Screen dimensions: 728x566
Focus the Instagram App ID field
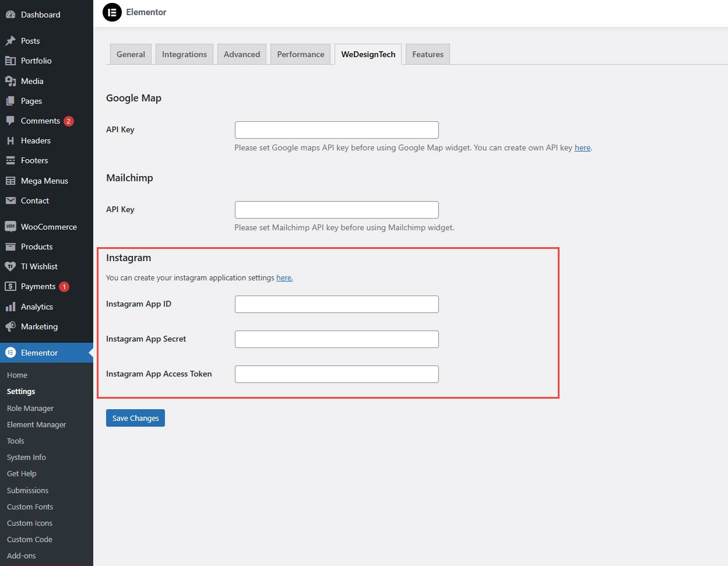pos(336,304)
